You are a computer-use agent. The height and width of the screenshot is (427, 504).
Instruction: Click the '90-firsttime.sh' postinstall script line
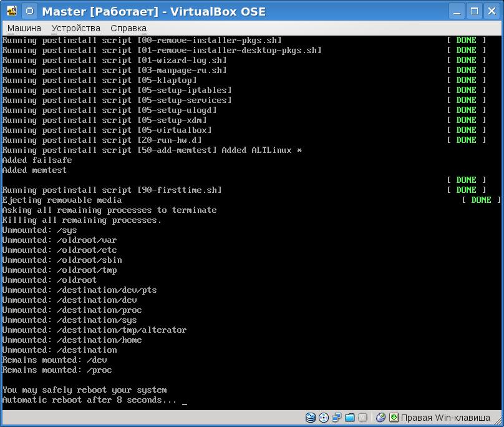click(x=112, y=190)
